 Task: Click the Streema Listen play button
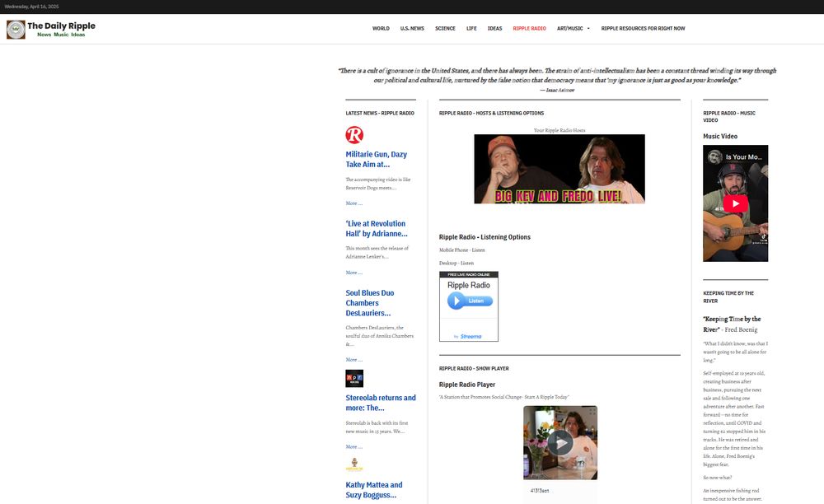coord(470,301)
